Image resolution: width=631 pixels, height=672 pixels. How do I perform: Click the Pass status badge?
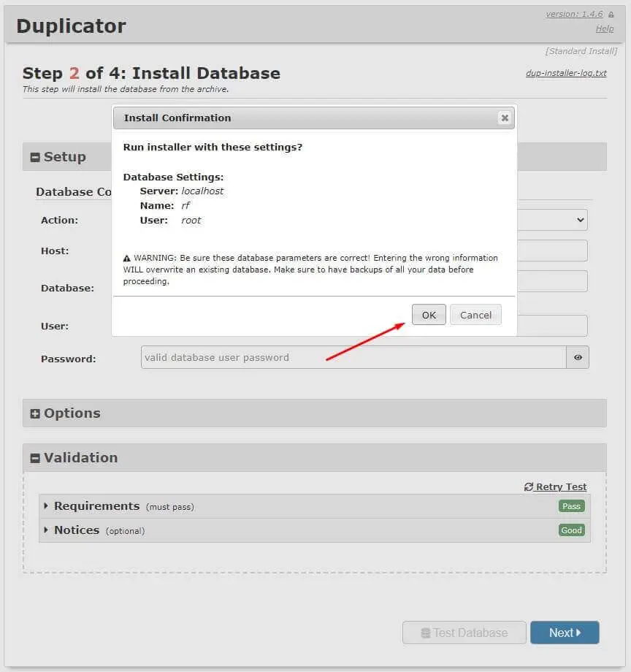coord(571,506)
